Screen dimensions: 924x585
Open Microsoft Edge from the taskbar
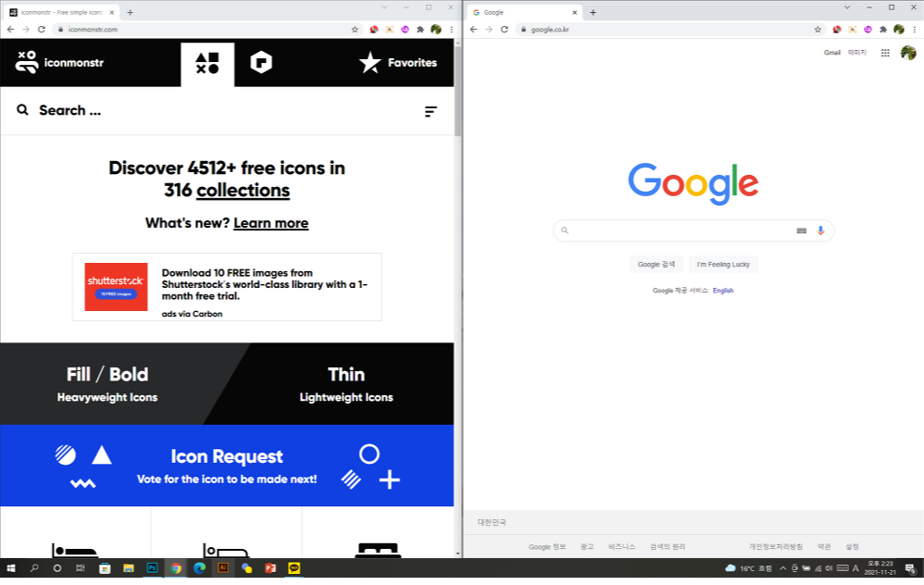[x=199, y=568]
